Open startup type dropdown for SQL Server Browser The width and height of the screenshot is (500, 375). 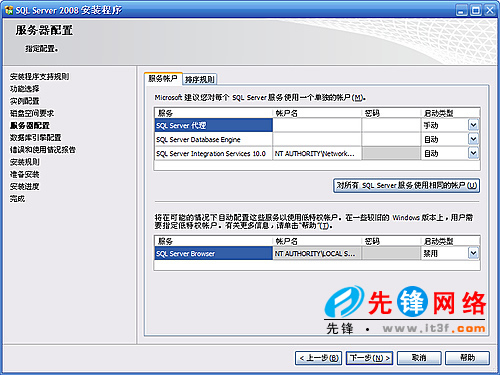pyautogui.click(x=473, y=253)
